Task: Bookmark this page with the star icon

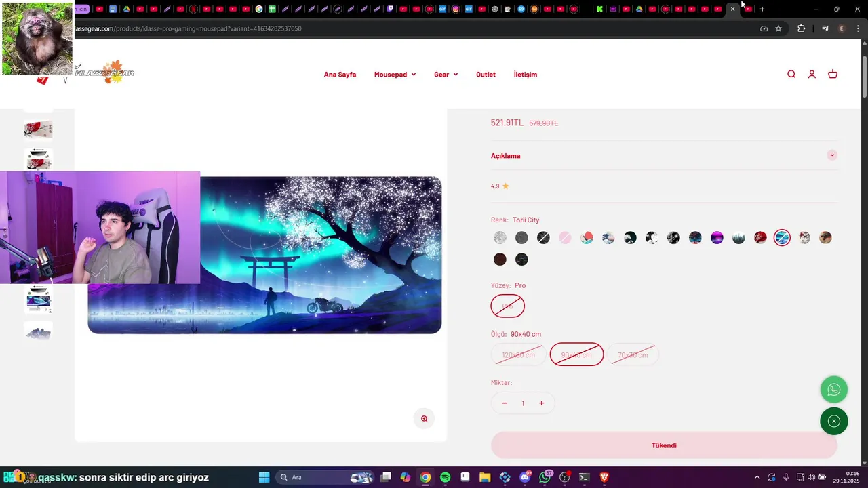Action: click(778, 28)
